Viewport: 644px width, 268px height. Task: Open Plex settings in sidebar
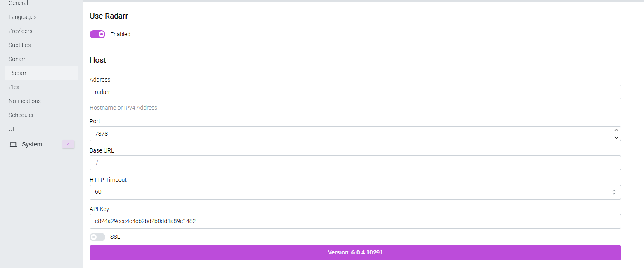tap(14, 87)
